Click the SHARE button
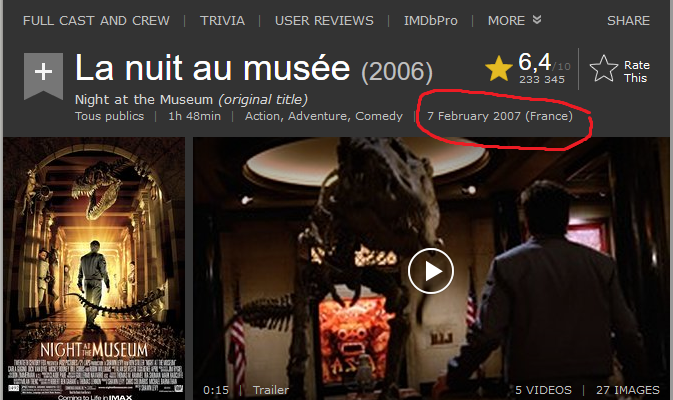Screen dimensions: 673x400 [628, 21]
